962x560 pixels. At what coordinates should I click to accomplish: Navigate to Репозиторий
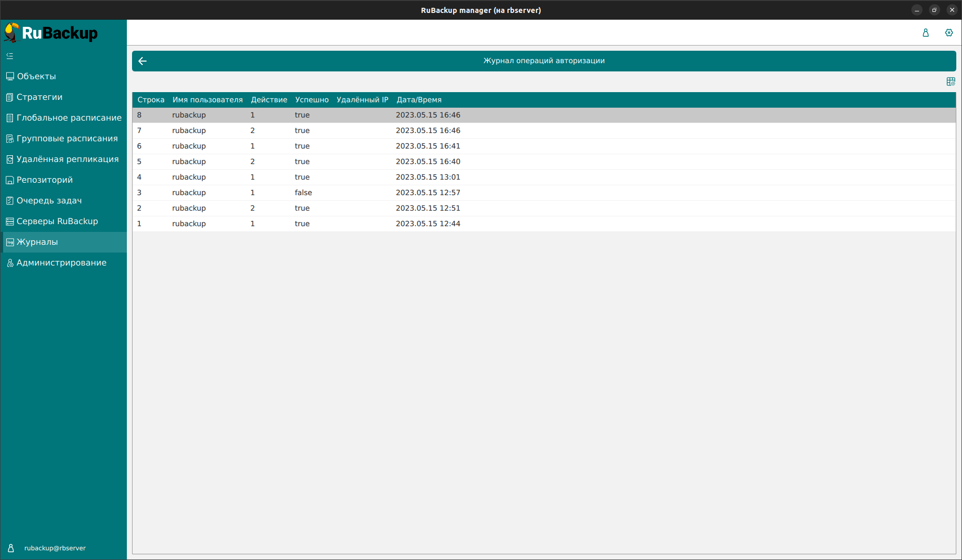pos(45,180)
